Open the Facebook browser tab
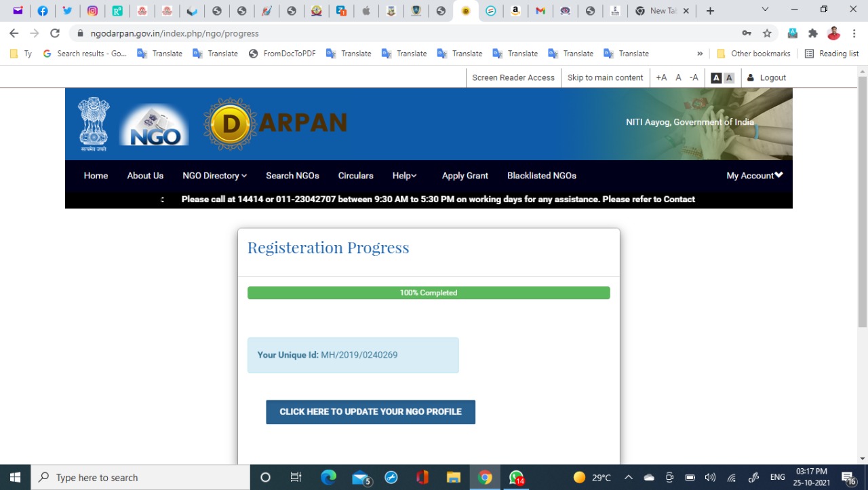 click(43, 11)
